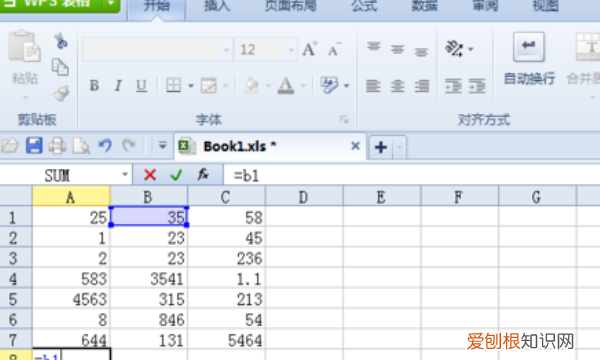Viewport: 600px width, 360px height.
Task: Open the 数据 ribbon tab
Action: click(424, 6)
